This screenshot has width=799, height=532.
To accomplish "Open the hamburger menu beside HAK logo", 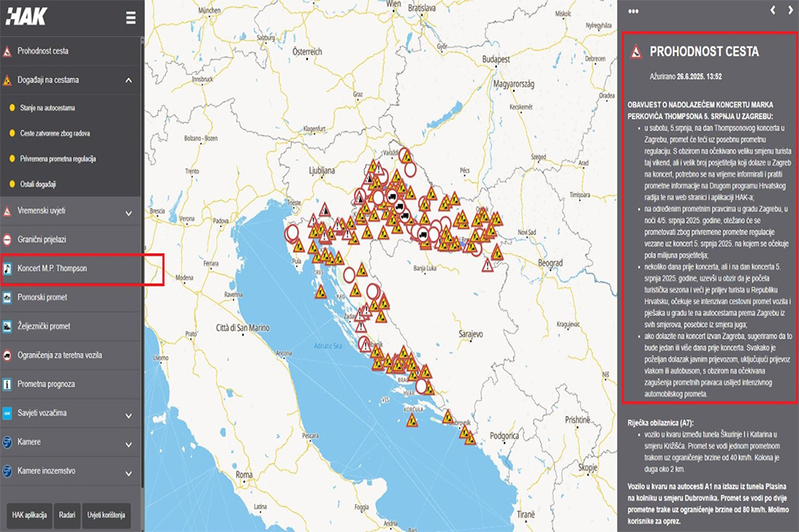I will [131, 18].
